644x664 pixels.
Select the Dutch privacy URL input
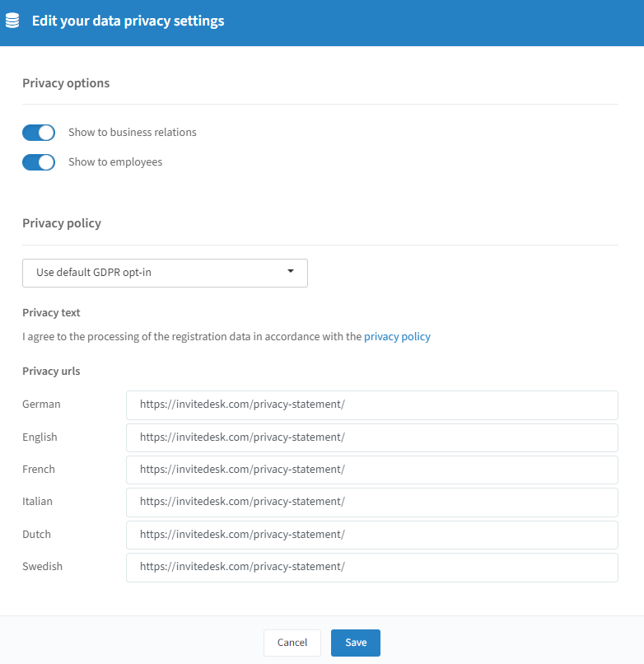click(x=372, y=535)
